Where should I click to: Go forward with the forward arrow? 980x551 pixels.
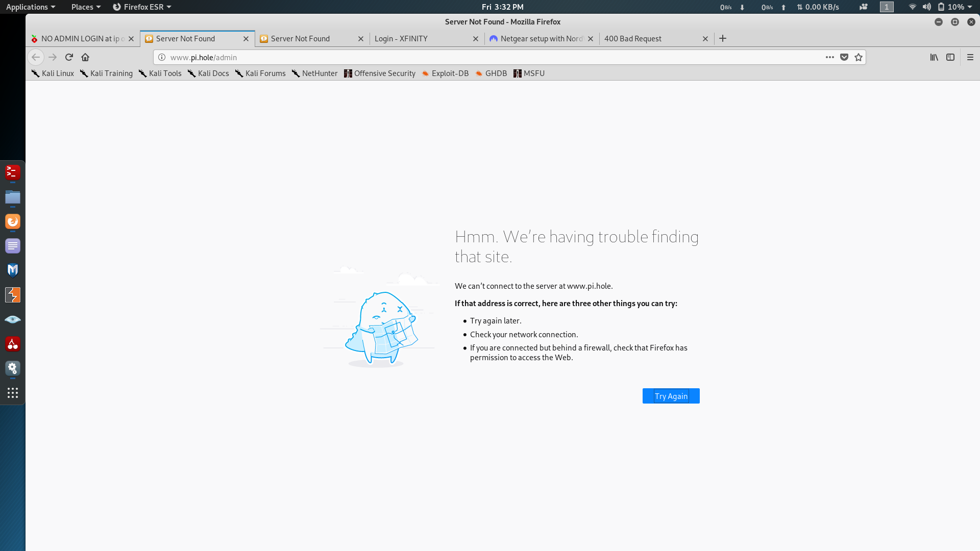tap(53, 57)
